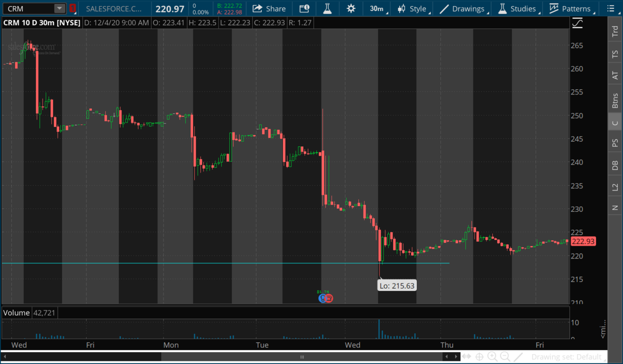Click the flask icon next to the gear
Image resolution: width=623 pixels, height=364 pixels.
[x=327, y=8]
